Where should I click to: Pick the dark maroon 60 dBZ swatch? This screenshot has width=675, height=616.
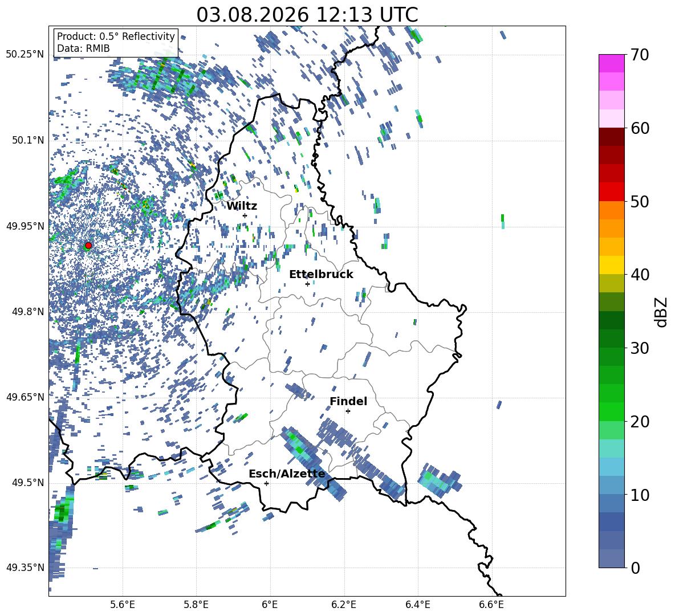[x=611, y=137]
